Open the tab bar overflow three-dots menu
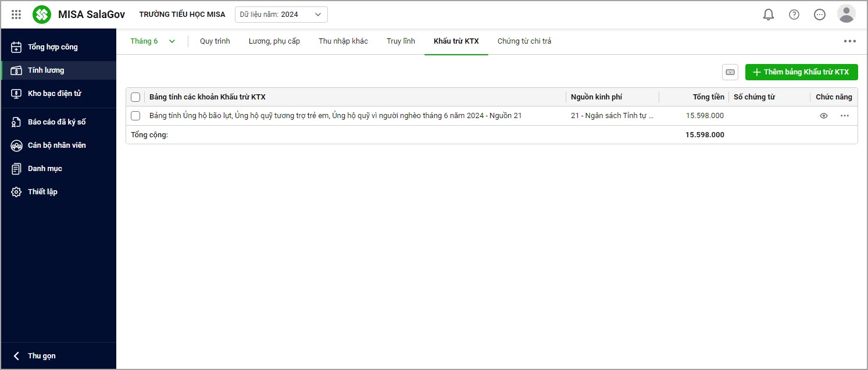 tap(850, 41)
